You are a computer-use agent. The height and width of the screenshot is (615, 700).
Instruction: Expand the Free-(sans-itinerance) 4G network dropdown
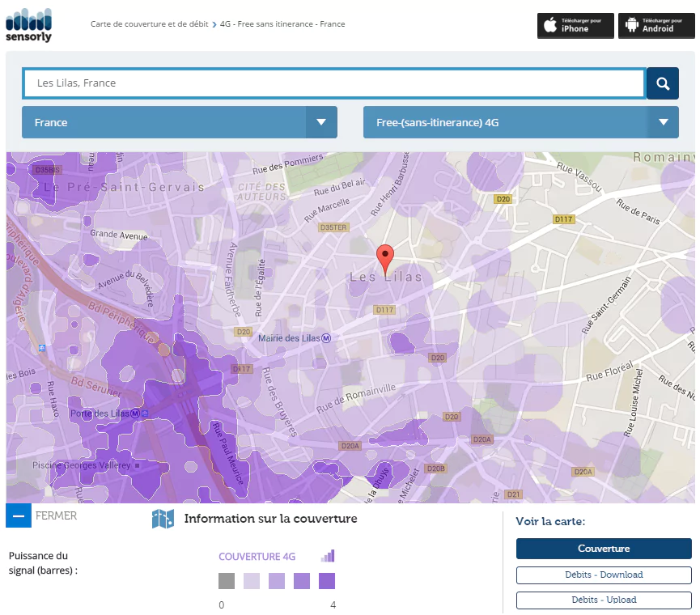coord(506,123)
